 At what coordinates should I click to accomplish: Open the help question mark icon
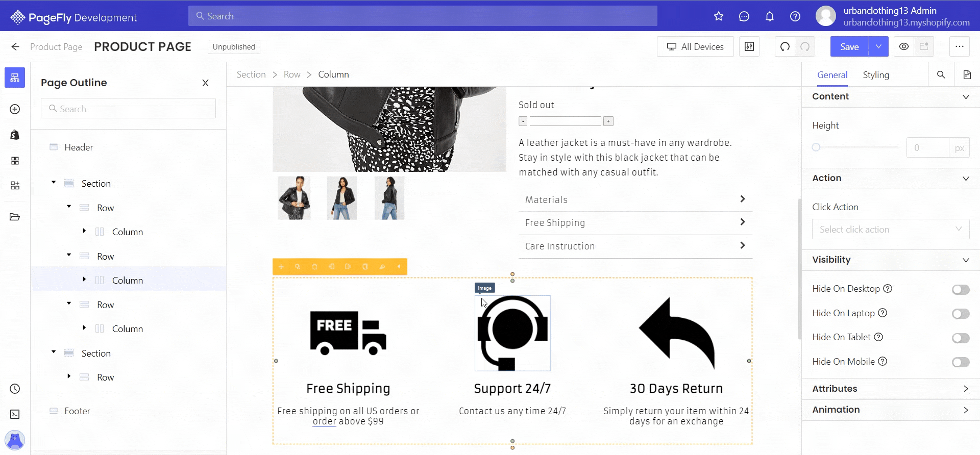coord(795,16)
